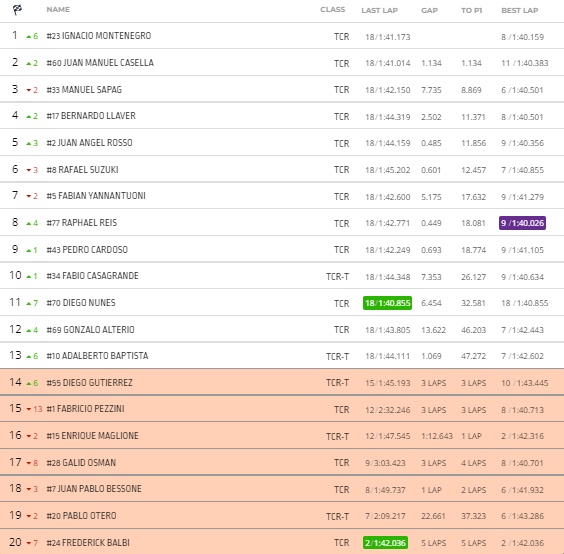564x554 pixels.
Task: Click the CLASS column header
Action: (333, 10)
